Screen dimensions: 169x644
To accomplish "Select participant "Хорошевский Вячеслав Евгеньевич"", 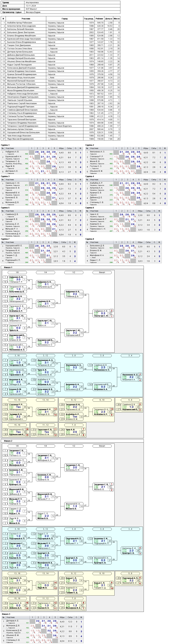I will (23, 133).
